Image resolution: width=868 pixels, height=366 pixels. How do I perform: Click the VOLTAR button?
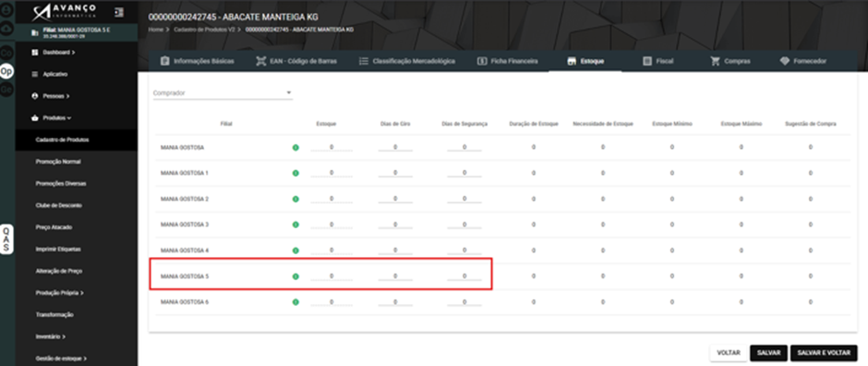pos(729,353)
